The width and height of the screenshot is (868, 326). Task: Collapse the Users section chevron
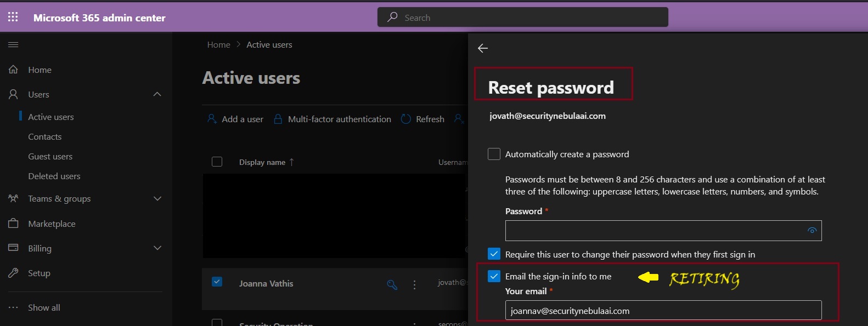point(157,94)
